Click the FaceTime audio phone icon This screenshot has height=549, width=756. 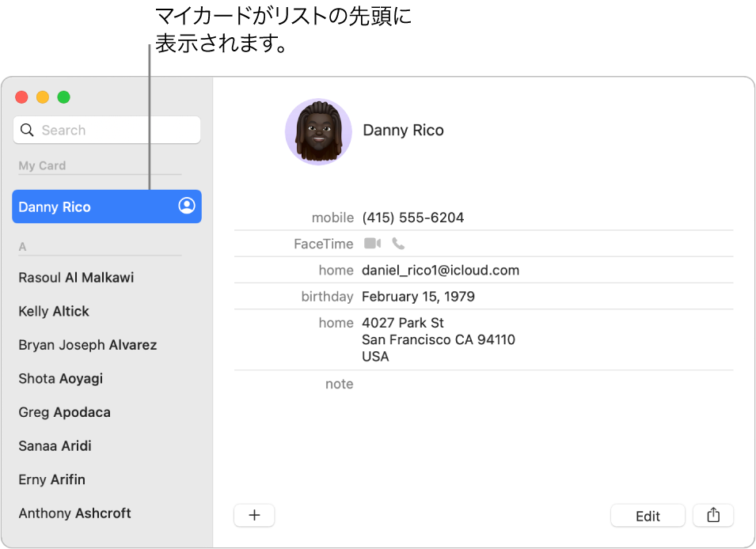398,244
